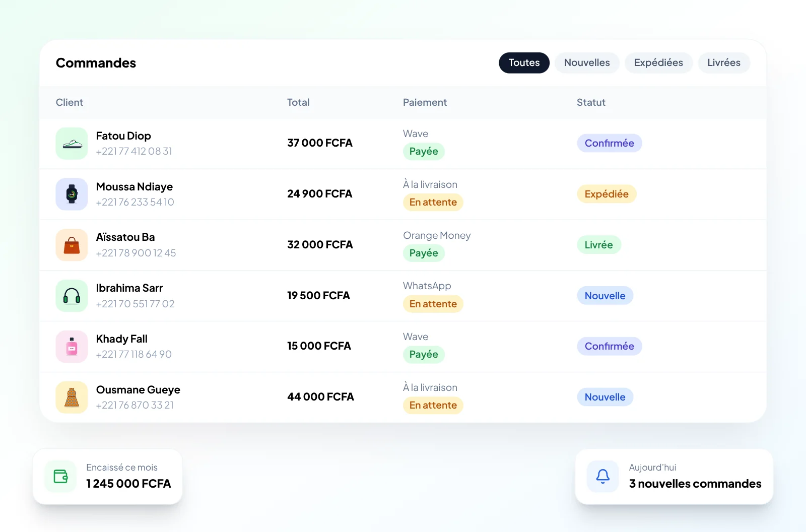
Task: Click Payée badge in Khady Fall row
Action: [424, 354]
